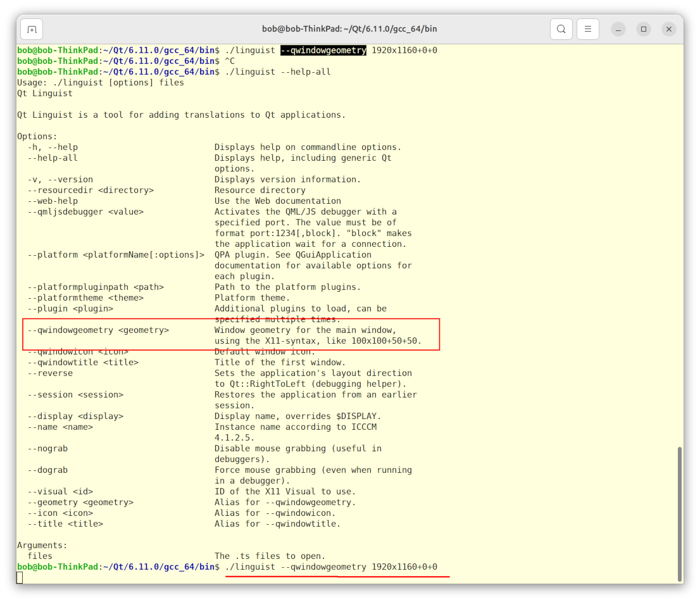The image size is (700, 602).
Task: Click the ./linguist --help-all command
Action: click(278, 72)
